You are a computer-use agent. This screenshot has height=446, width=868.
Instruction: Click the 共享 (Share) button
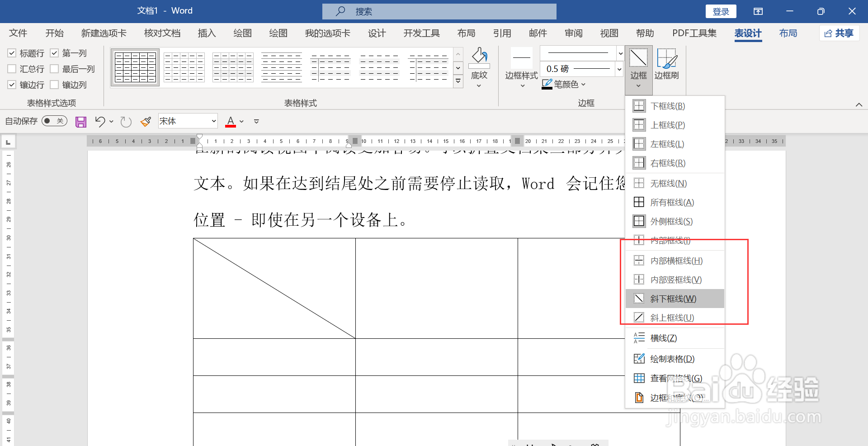(839, 33)
